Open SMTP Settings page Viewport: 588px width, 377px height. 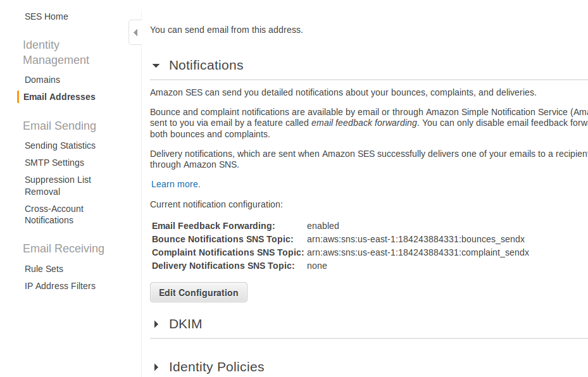click(54, 163)
